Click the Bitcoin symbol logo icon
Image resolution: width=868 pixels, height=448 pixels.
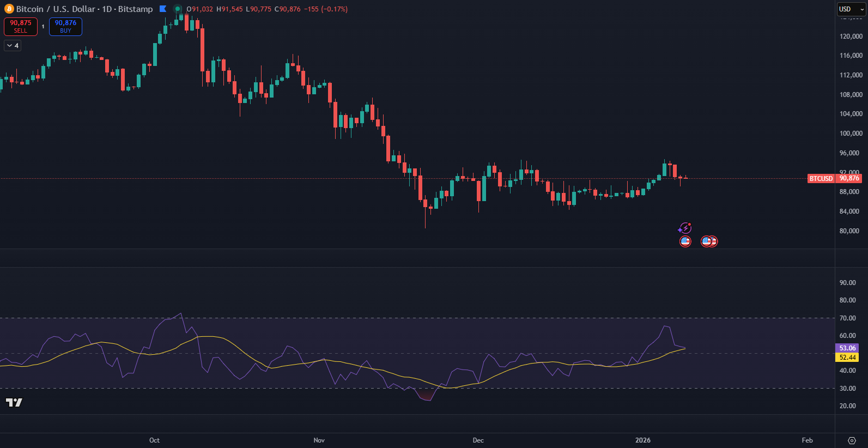pyautogui.click(x=9, y=9)
